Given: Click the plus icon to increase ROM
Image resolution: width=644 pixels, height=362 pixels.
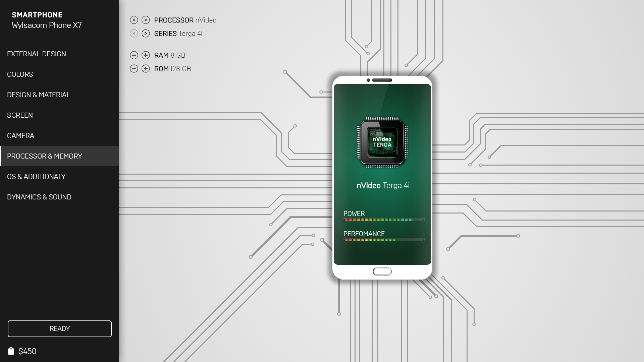Looking at the screenshot, I should [146, 68].
